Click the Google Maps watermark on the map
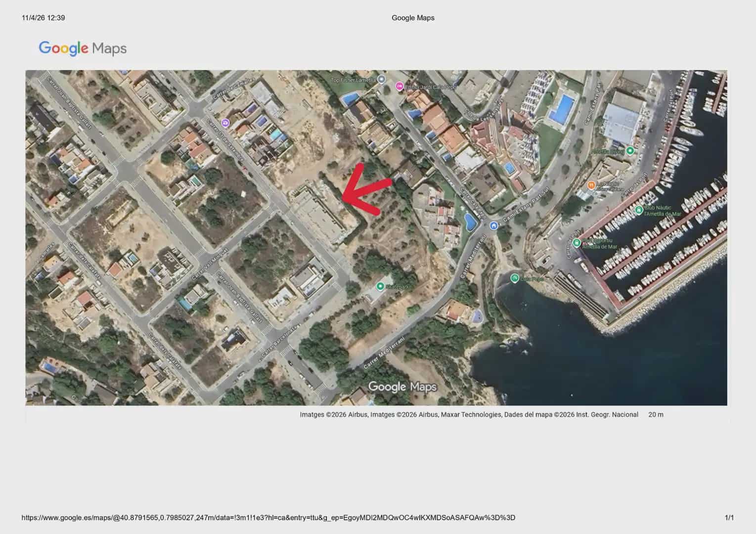The height and width of the screenshot is (534, 756). point(402,387)
